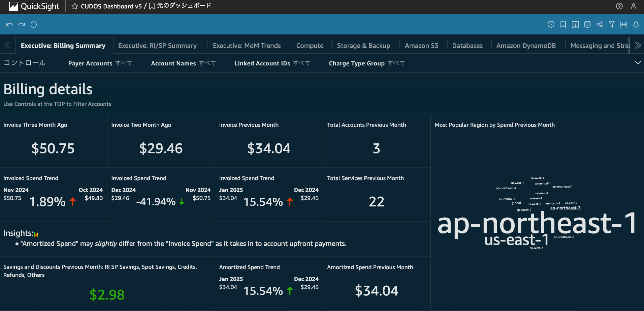Click $34.04 Amortized Spend Previous Month value
The image size is (644, 311).
point(377,291)
